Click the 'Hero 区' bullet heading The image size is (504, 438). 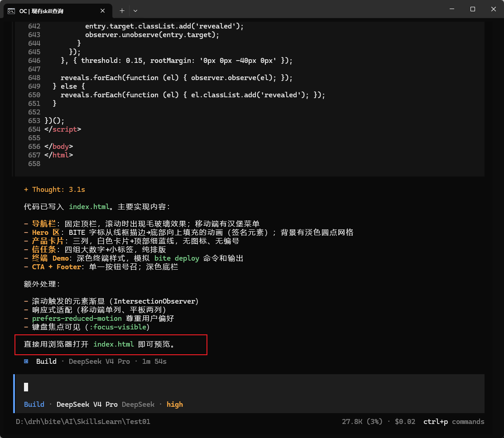tap(46, 232)
